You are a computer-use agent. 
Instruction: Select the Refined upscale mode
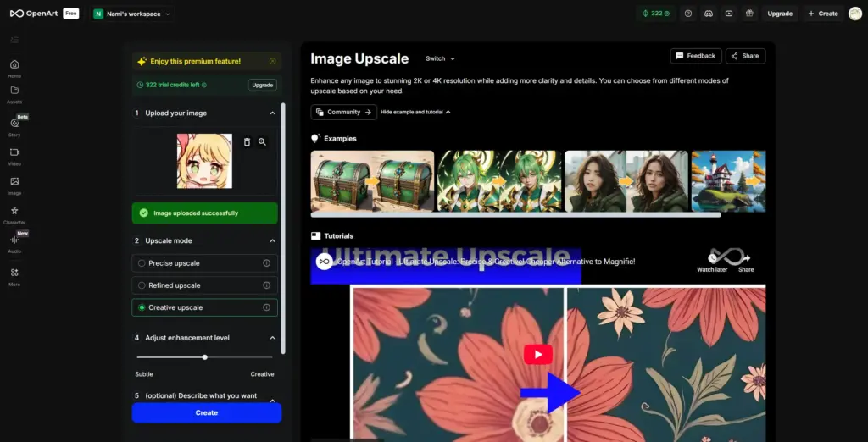(x=142, y=285)
